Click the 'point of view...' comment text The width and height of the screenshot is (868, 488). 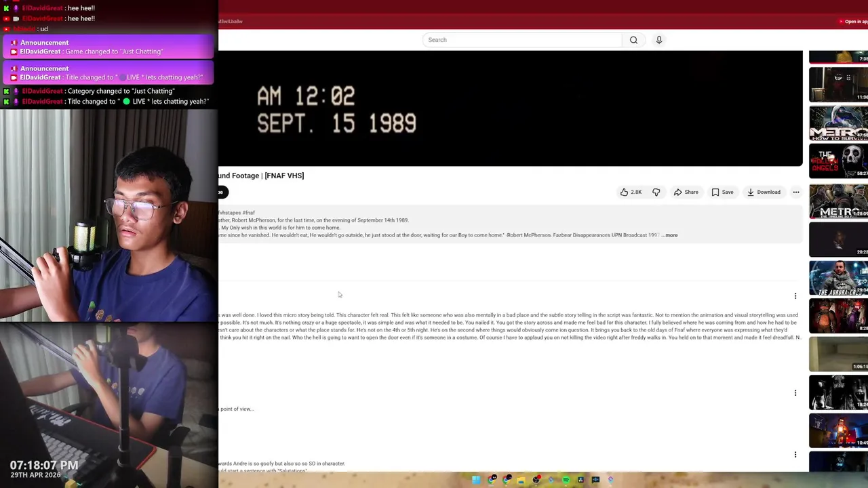[x=236, y=409]
